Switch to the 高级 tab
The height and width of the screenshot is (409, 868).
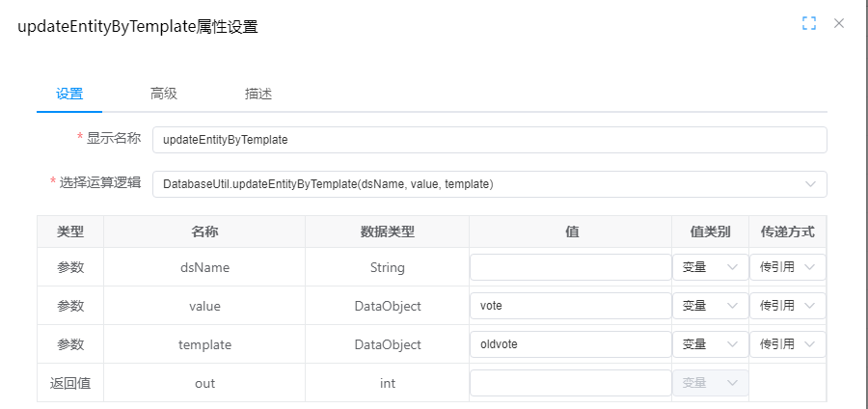(x=164, y=94)
